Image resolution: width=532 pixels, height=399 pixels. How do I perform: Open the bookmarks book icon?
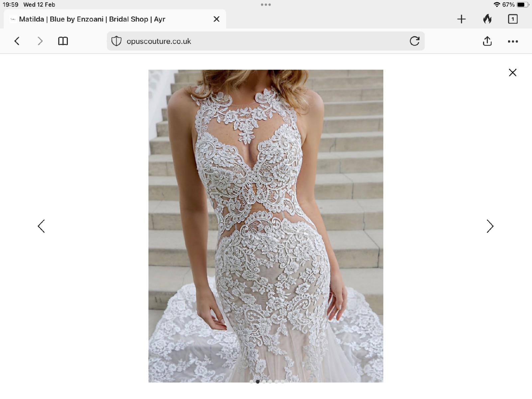point(63,41)
